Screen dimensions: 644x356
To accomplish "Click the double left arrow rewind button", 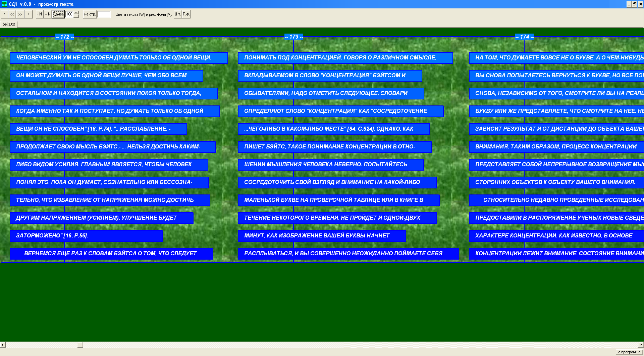I will 12,14.
